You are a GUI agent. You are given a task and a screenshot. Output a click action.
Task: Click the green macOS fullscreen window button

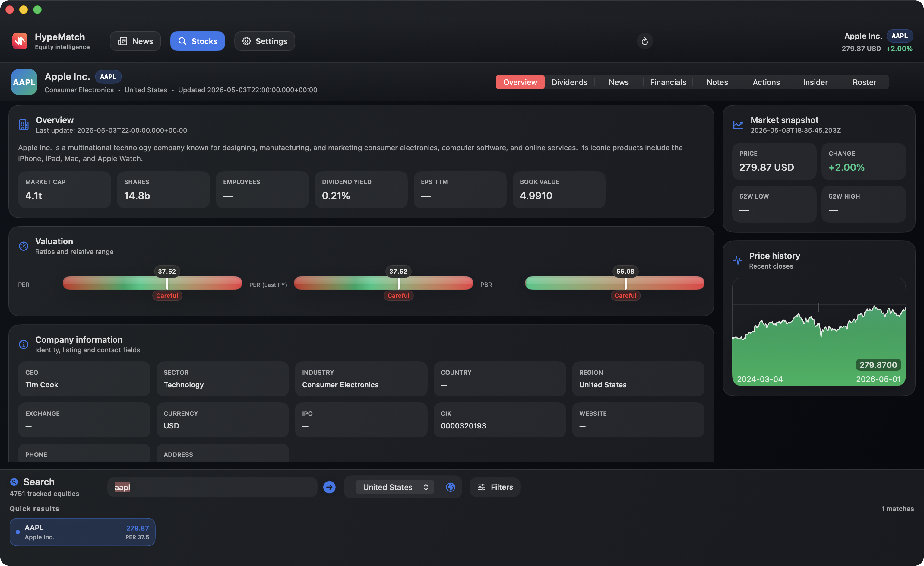37,10
